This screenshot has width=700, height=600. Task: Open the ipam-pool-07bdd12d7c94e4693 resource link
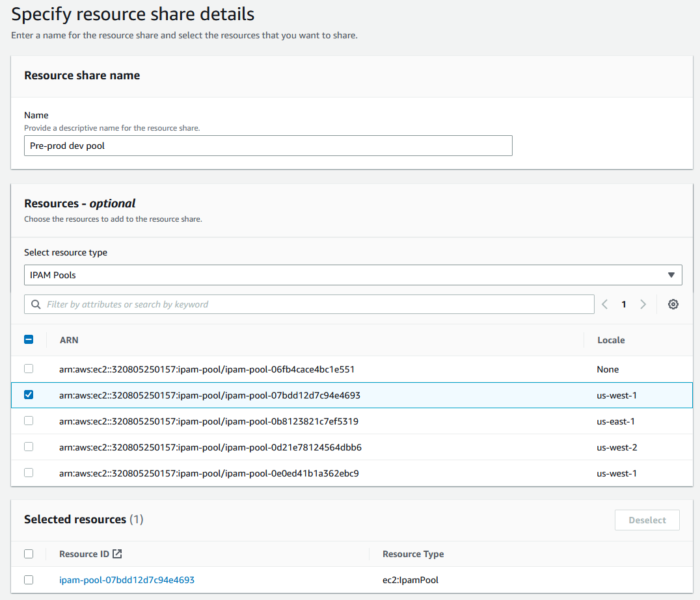[x=126, y=579]
